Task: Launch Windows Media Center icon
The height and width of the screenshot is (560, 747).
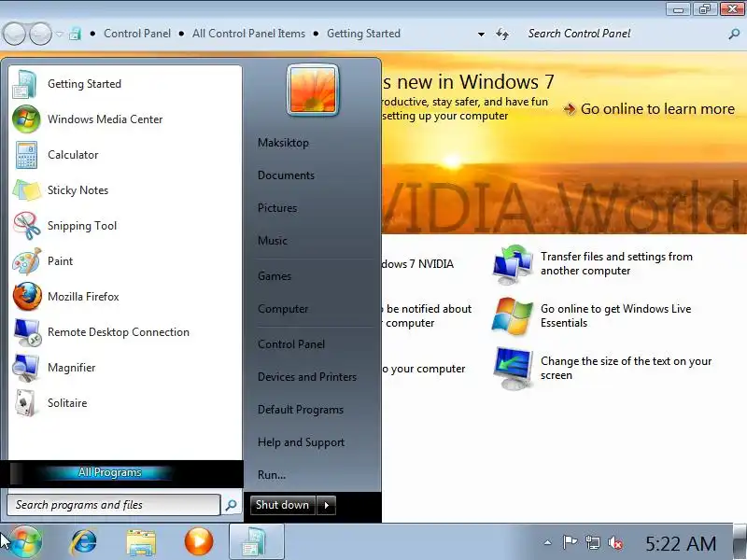Action: click(26, 119)
